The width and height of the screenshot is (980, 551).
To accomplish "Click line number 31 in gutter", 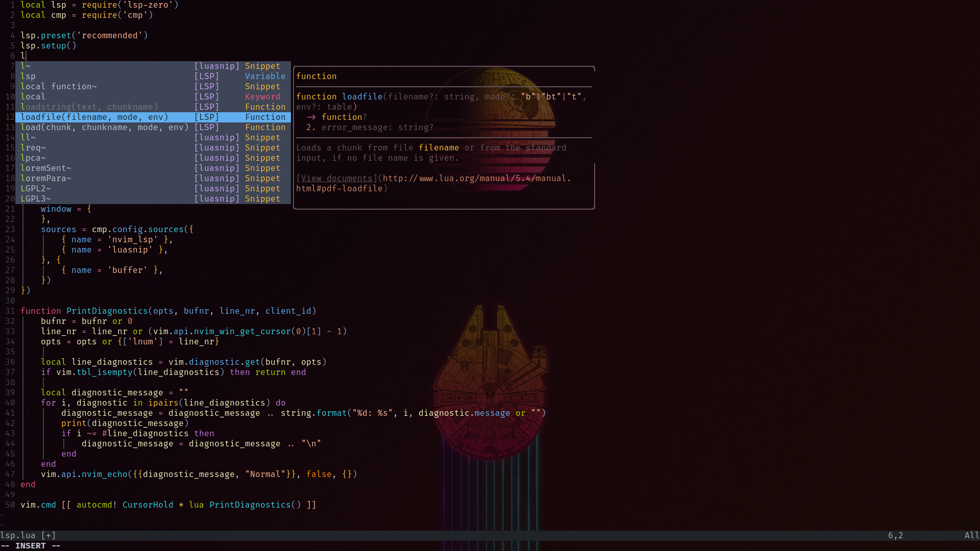I will coord(10,311).
